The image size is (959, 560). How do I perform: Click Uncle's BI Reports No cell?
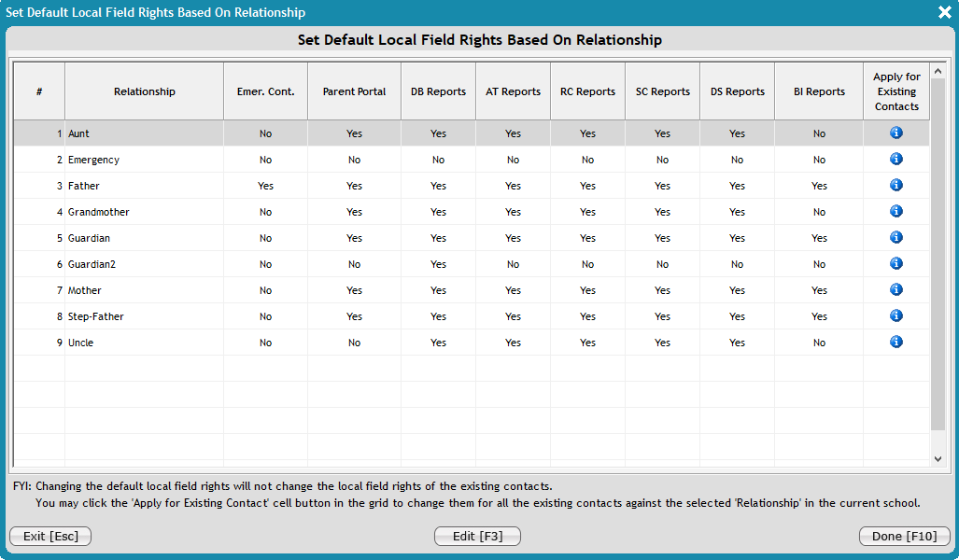819,343
